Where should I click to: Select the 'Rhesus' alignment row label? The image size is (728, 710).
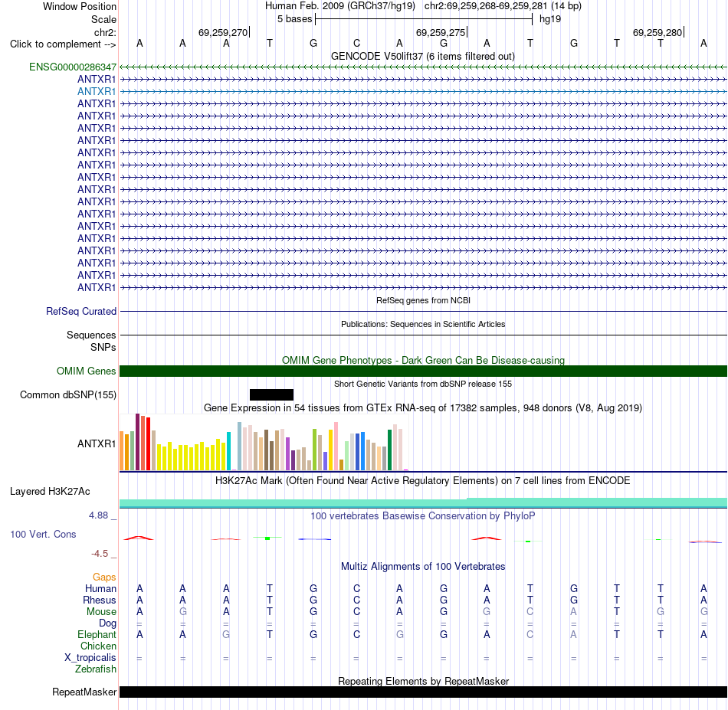pos(100,600)
